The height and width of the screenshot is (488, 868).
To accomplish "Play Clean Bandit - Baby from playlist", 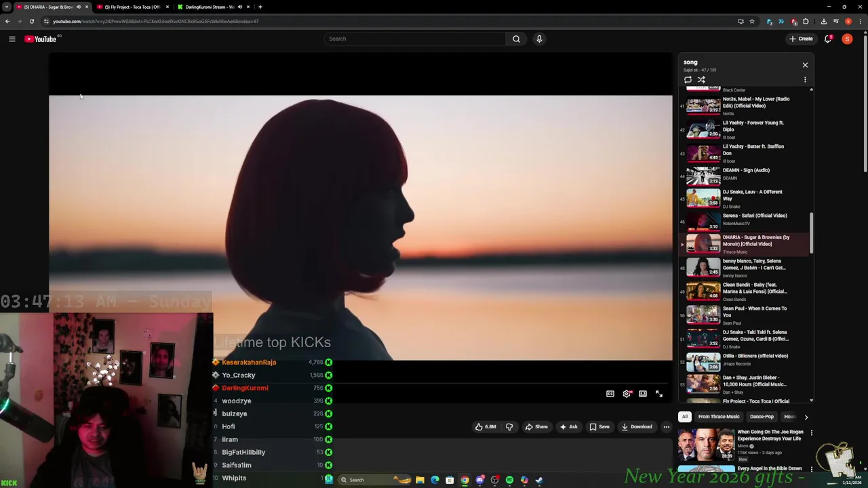I will (745, 291).
